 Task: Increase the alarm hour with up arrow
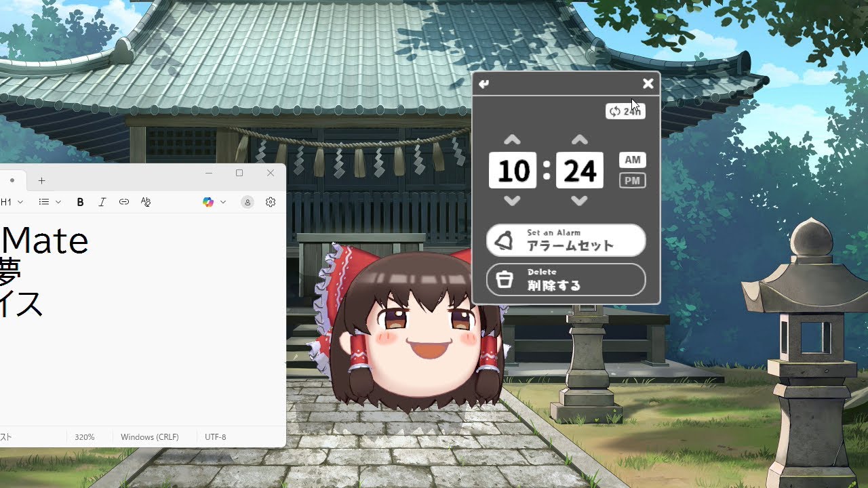tap(513, 140)
